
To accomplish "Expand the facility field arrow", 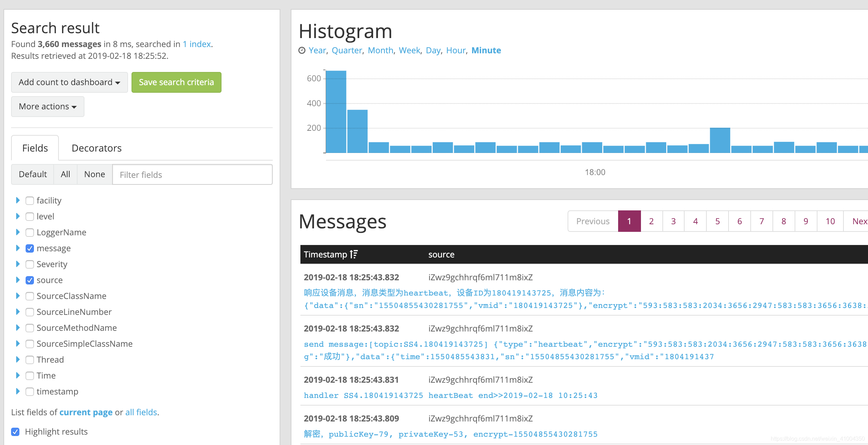I will point(18,200).
